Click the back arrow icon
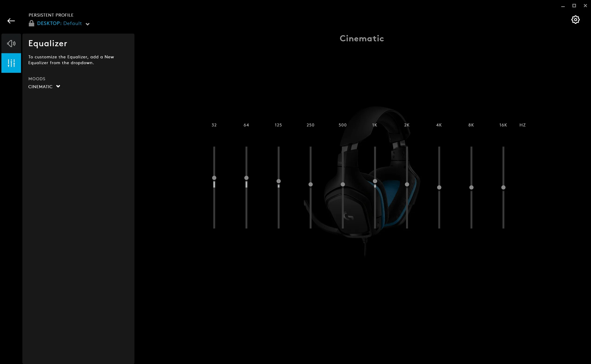Image resolution: width=591 pixels, height=364 pixels. (x=11, y=21)
